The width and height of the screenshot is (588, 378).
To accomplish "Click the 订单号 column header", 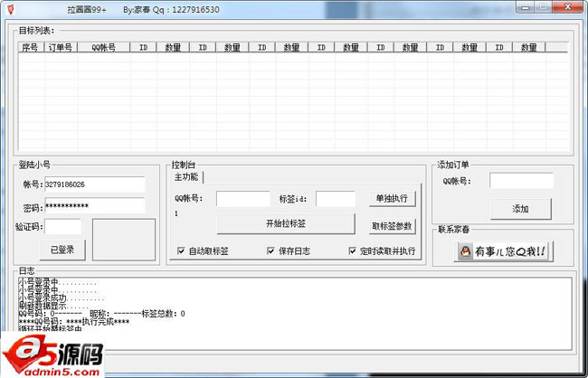I will [x=61, y=47].
